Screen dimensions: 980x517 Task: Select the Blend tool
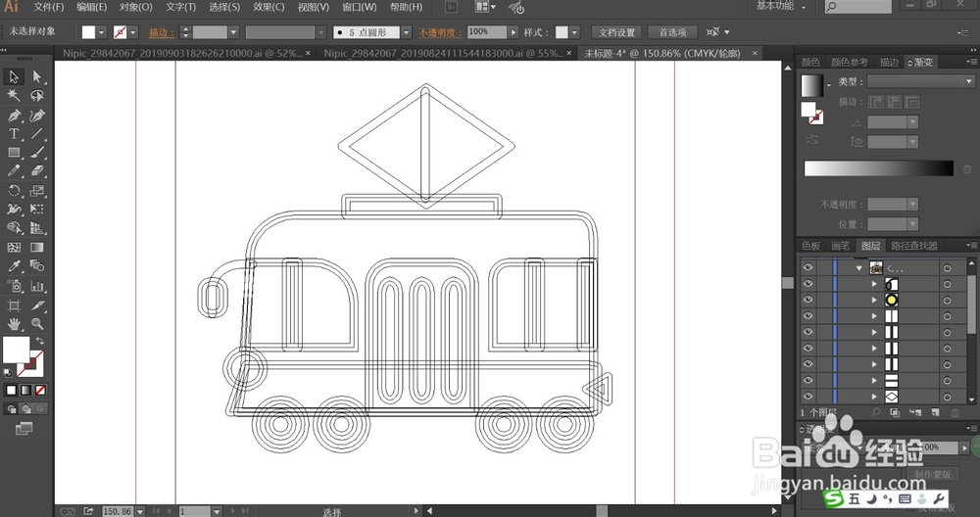(x=37, y=266)
